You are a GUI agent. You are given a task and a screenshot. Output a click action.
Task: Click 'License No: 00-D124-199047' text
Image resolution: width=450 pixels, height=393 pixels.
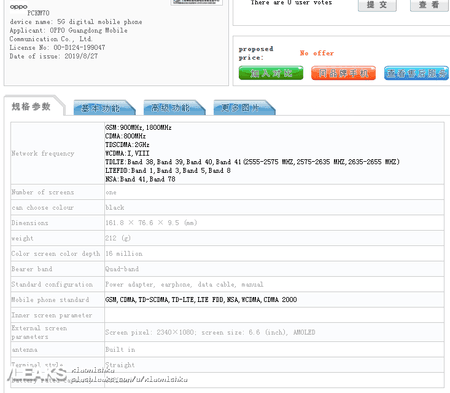coord(57,48)
